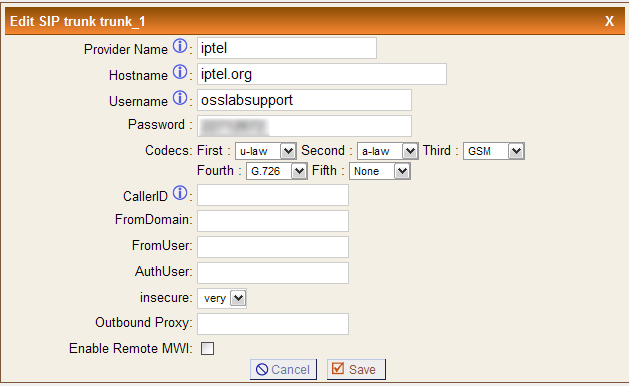This screenshot has height=386, width=629.
Task: Click the FromDomain text box
Action: pos(273,221)
